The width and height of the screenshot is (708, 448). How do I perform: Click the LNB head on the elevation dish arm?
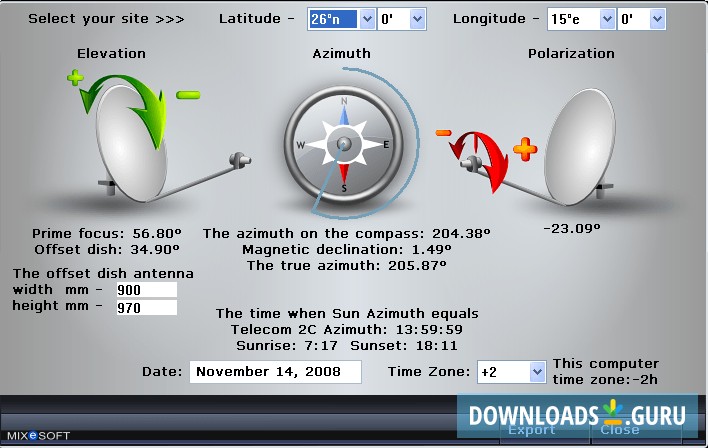tap(239, 160)
